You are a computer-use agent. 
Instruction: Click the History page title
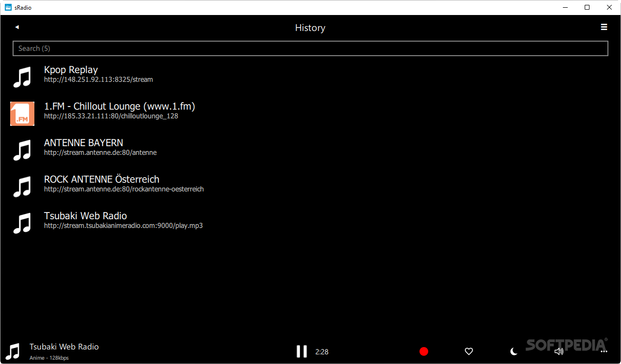click(310, 28)
